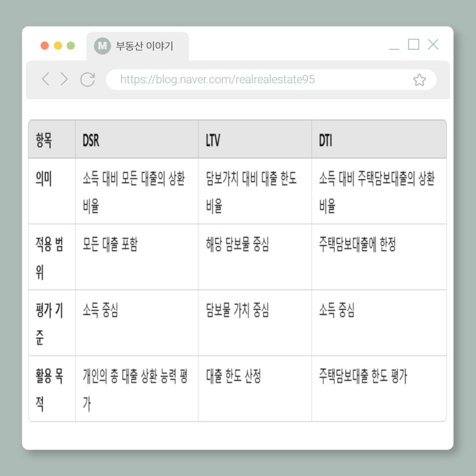Click cell 담보물 가치 중심
476x476 pixels.
[255, 323]
